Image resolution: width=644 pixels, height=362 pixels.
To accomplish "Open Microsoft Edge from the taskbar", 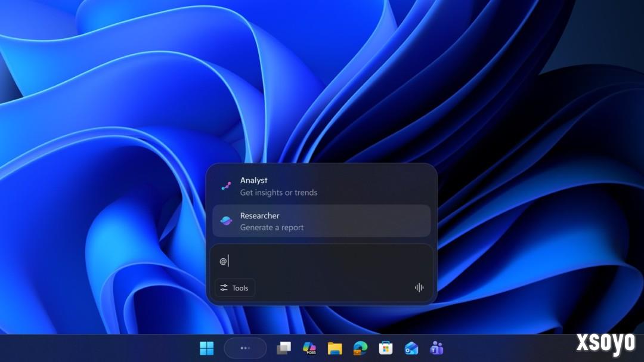I will click(360, 347).
